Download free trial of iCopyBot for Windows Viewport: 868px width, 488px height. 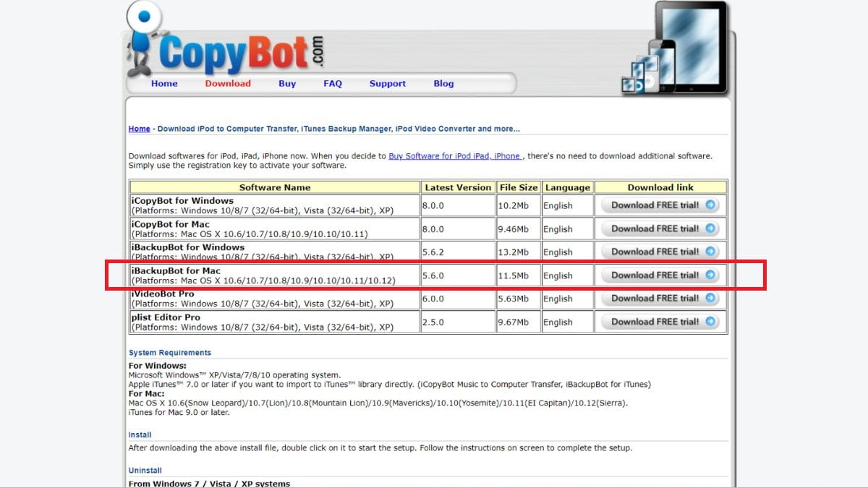pyautogui.click(x=655, y=205)
